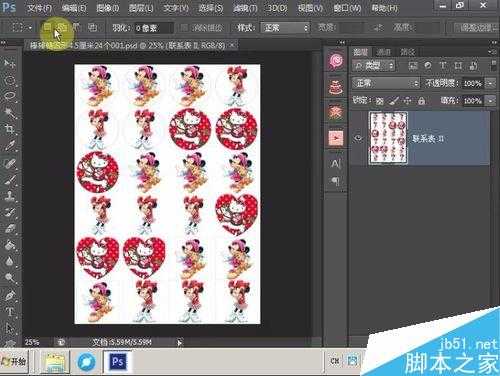The height and width of the screenshot is (376, 500).
Task: Open the pink swirl panel icon in dock
Action: [336, 61]
